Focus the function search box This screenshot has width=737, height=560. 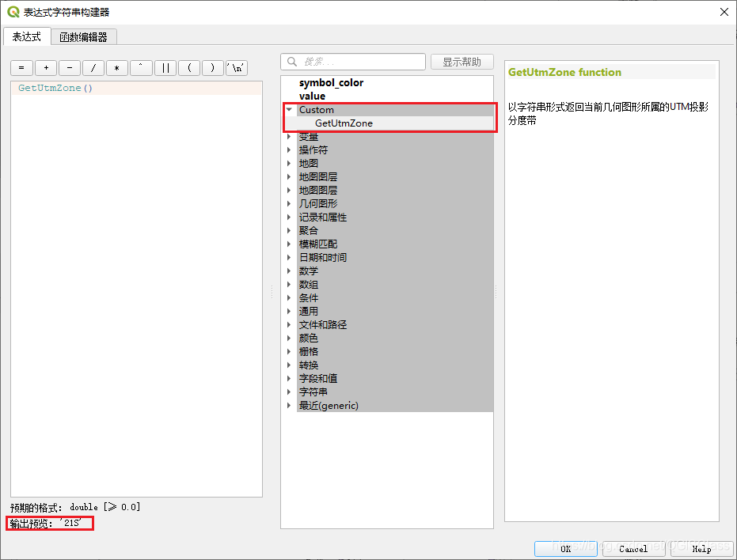click(353, 62)
